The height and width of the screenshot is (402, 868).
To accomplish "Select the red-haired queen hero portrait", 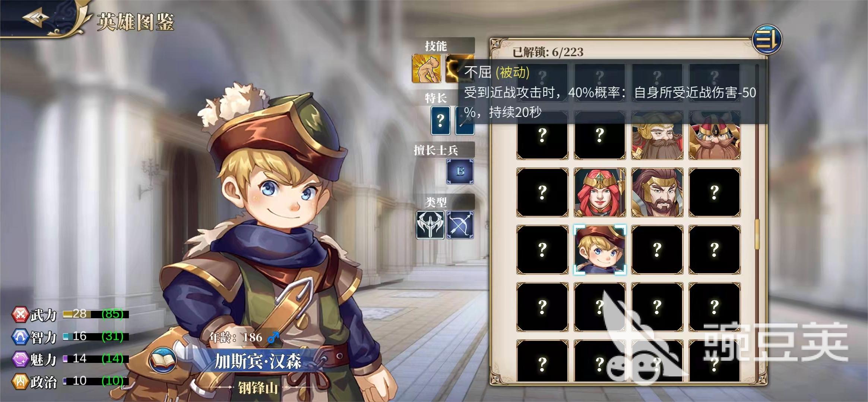I will [600, 192].
